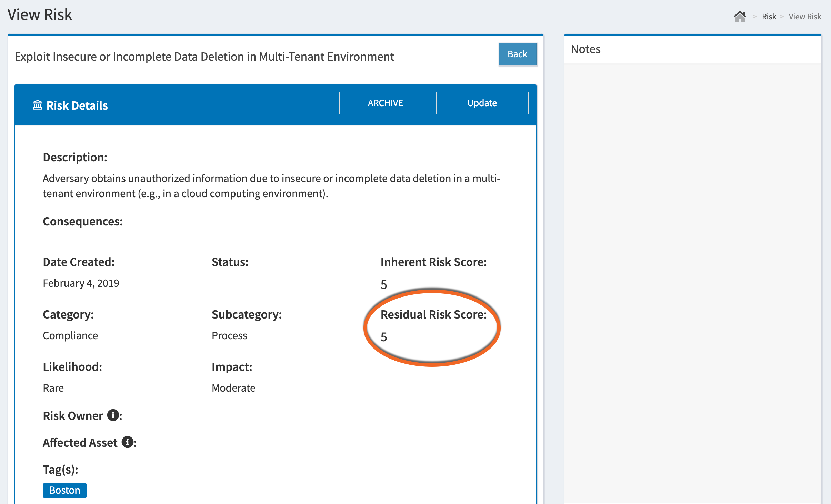The height and width of the screenshot is (504, 831).
Task: Click the Impact value Moderate
Action: [x=233, y=387]
